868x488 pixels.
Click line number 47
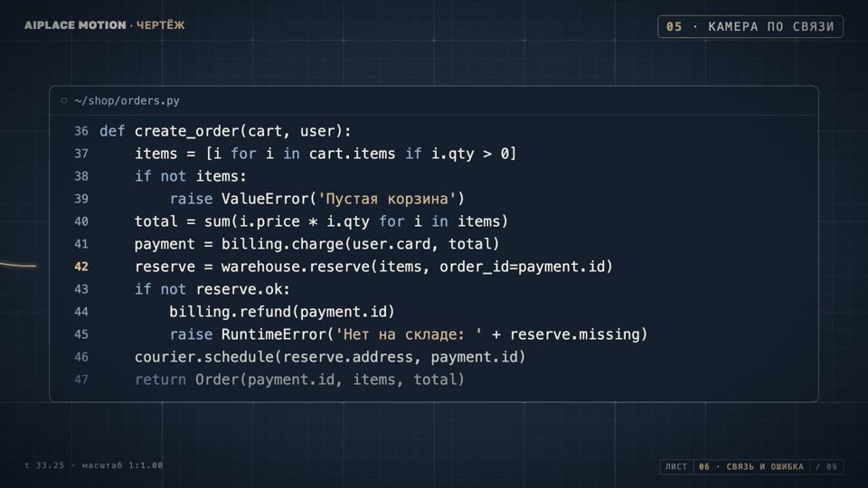click(x=81, y=380)
